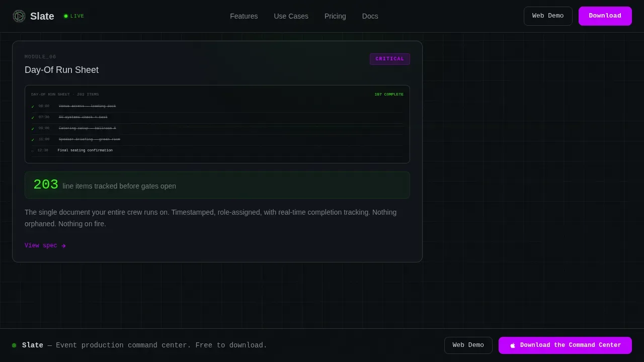Click the DAY-OF RUN SHEET 203 ITEMS header

[65, 95]
